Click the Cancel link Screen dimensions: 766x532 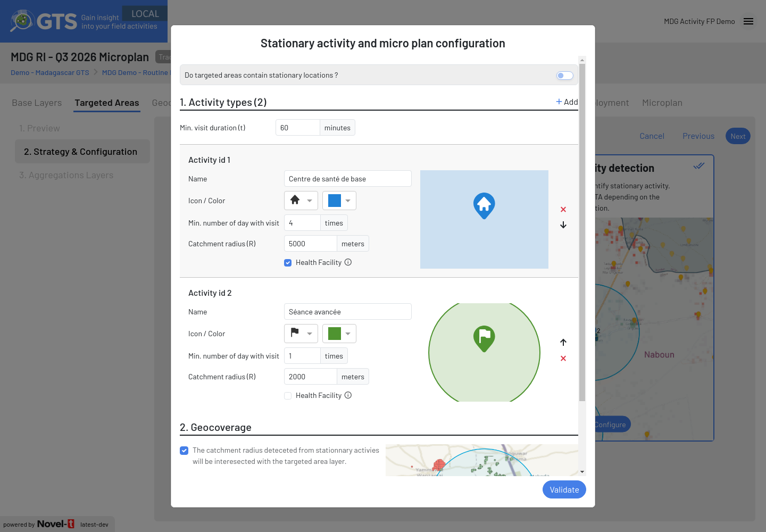click(x=652, y=136)
